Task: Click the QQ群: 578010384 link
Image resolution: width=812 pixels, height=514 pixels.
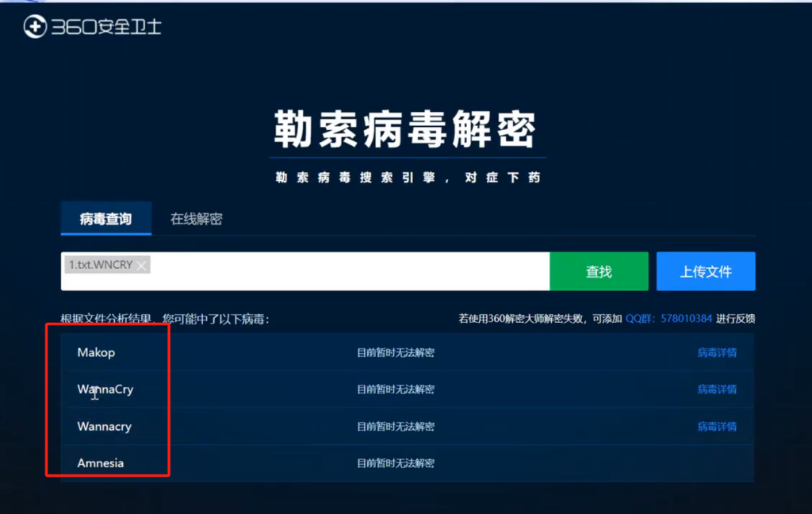Action: click(668, 319)
